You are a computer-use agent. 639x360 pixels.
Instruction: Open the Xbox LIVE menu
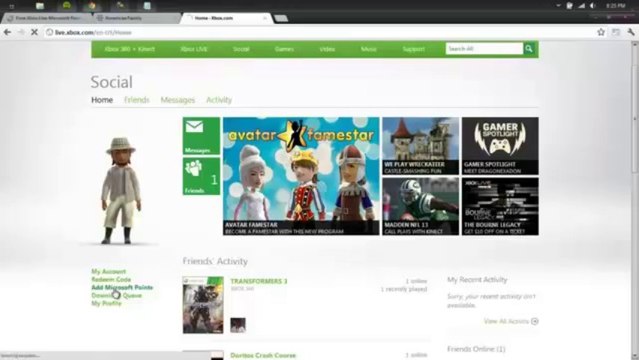[194, 49]
